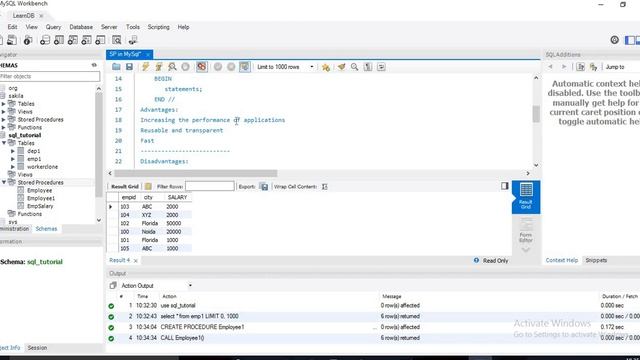
Task: Open the Context Help tab
Action: click(x=562, y=260)
